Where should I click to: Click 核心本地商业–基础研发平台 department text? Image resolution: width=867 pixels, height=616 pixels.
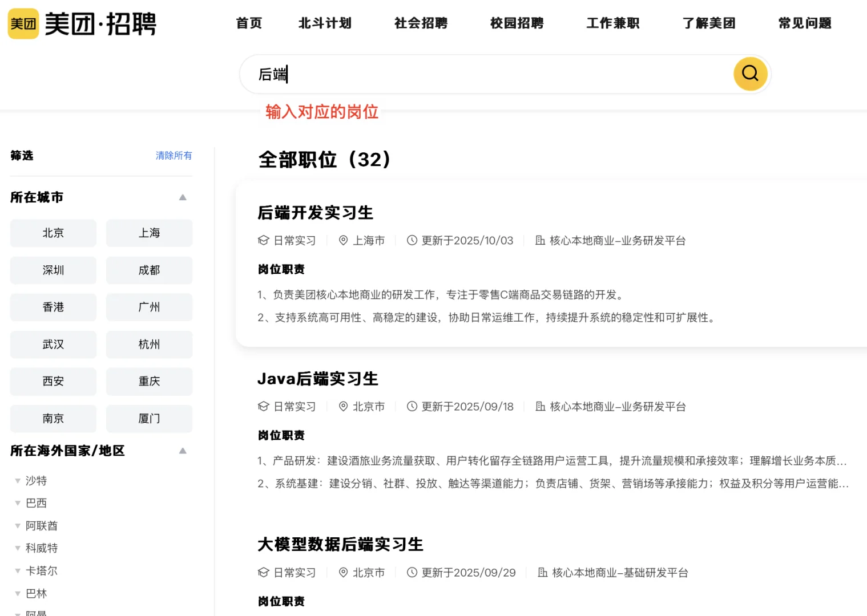tap(620, 573)
